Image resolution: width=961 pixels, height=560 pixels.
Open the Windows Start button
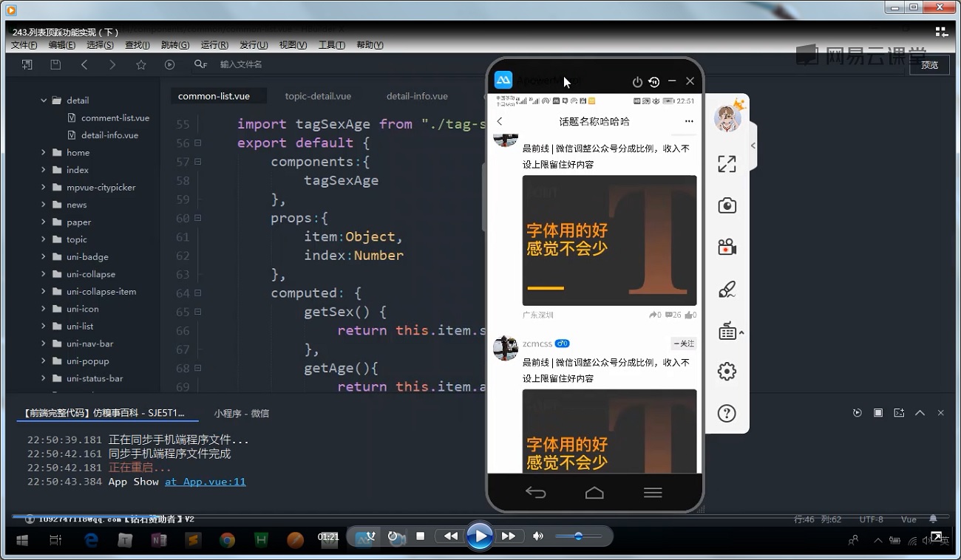coord(22,541)
